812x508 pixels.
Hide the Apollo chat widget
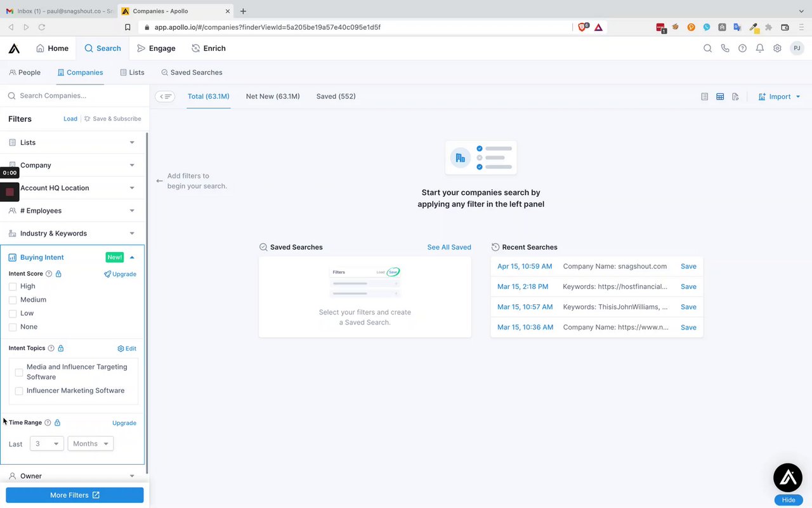click(789, 500)
